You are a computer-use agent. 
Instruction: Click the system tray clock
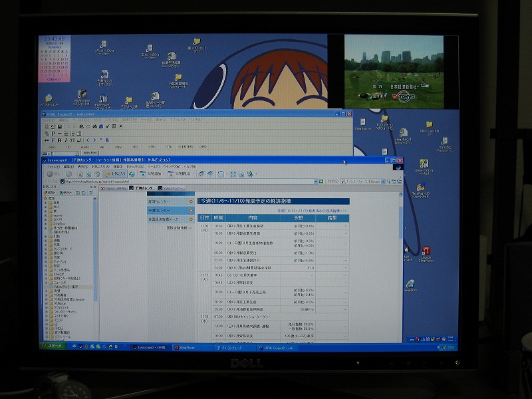click(x=451, y=347)
